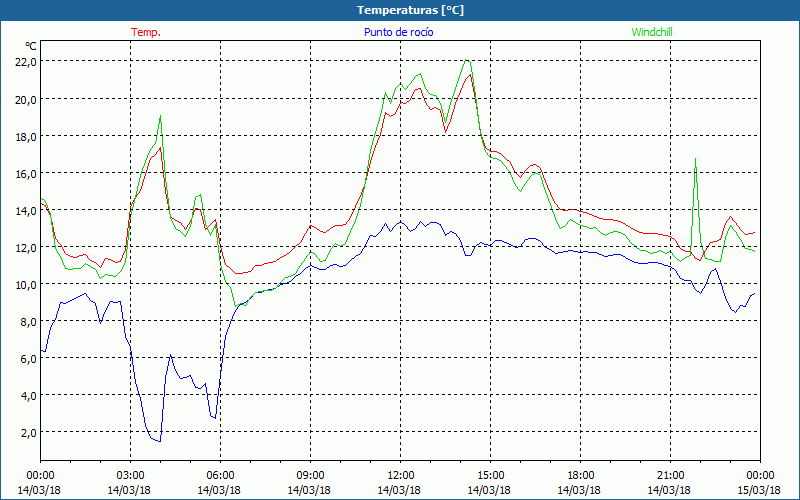This screenshot has width=800, height=500.
Task: Click the 15/03/18 date label
Action: tap(759, 490)
